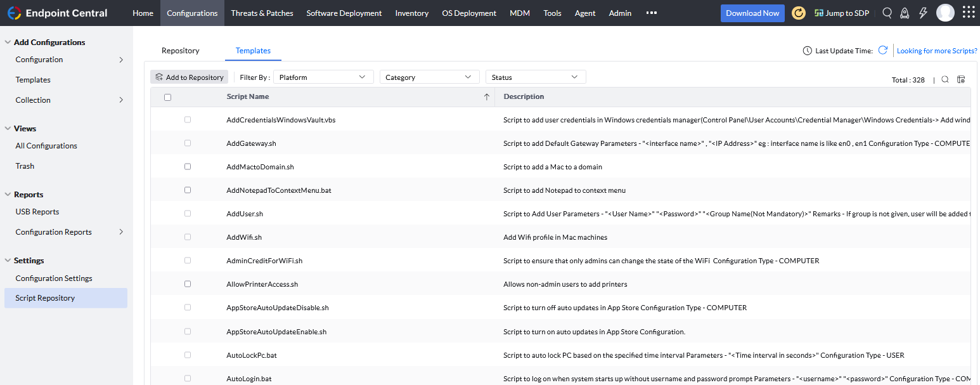Select the AddMactoDomain.sh checkbox
The width and height of the screenshot is (980, 385).
tap(187, 166)
